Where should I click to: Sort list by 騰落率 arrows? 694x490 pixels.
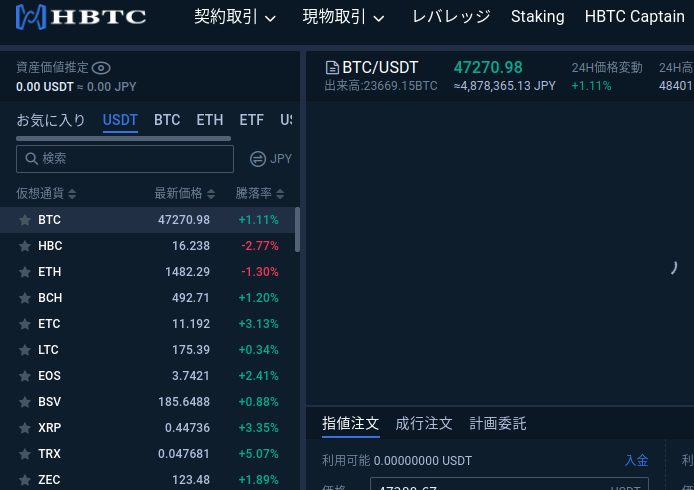[x=280, y=194]
